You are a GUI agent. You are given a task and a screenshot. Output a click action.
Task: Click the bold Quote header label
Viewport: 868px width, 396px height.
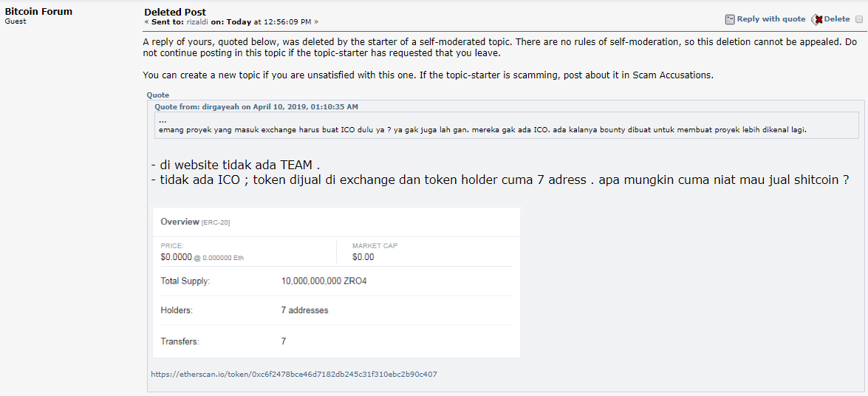tap(158, 95)
